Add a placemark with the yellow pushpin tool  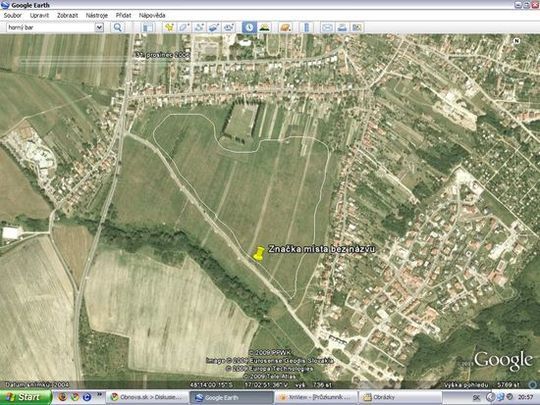point(169,28)
